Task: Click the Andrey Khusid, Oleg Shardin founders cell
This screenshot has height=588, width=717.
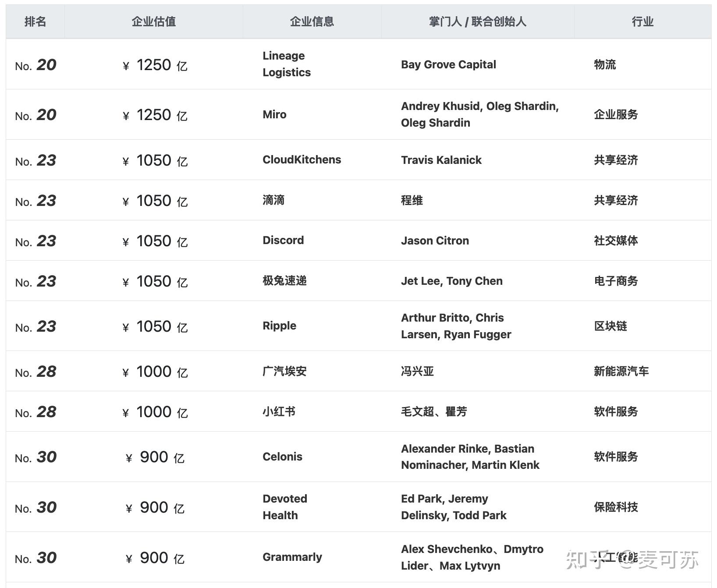Action: [480, 114]
